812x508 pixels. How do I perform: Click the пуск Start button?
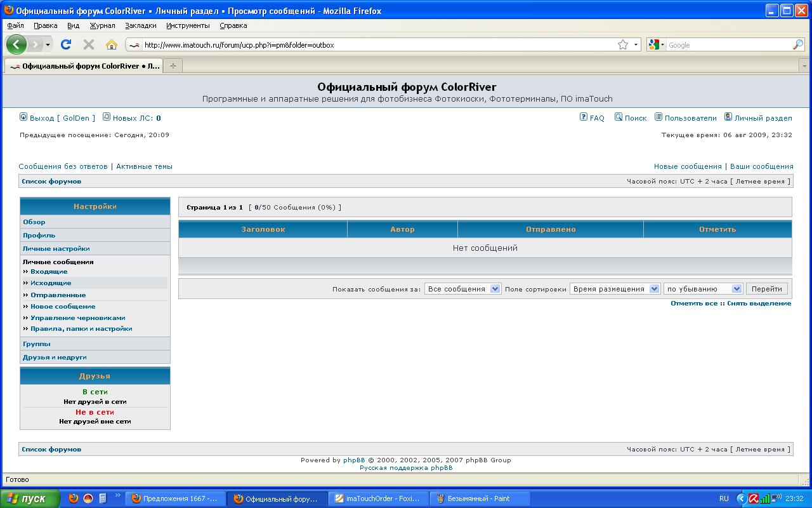pyautogui.click(x=30, y=498)
